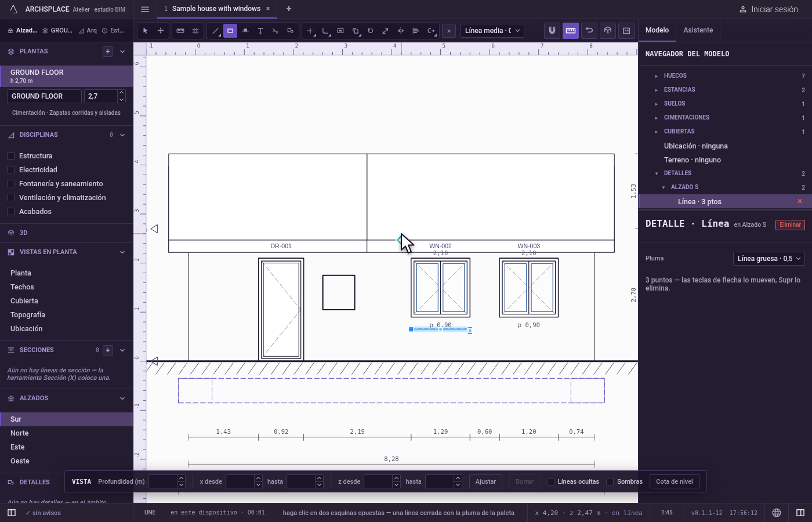The width and height of the screenshot is (812, 522).
Task: Collapse the DISCIPLINAS section chevron
Action: click(122, 135)
